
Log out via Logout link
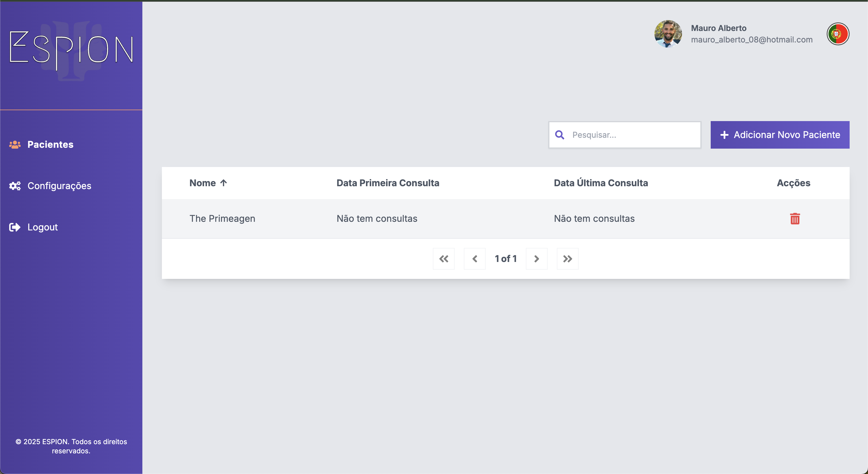[x=42, y=228]
